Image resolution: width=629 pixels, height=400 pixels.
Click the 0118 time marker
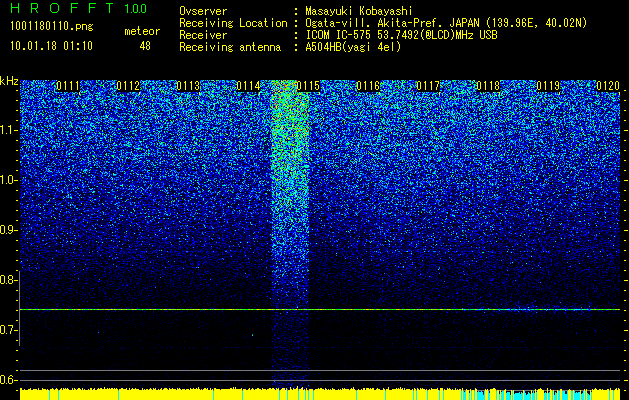tap(488, 86)
